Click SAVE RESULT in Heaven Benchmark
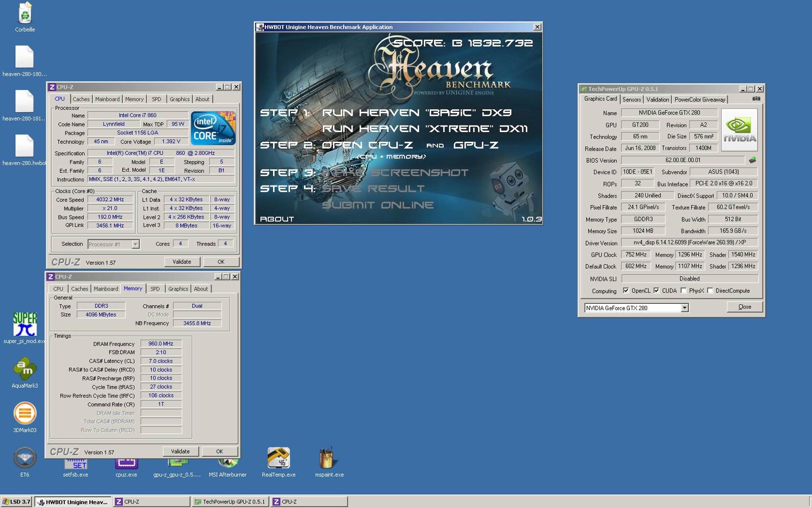This screenshot has height=508, width=812. [373, 188]
